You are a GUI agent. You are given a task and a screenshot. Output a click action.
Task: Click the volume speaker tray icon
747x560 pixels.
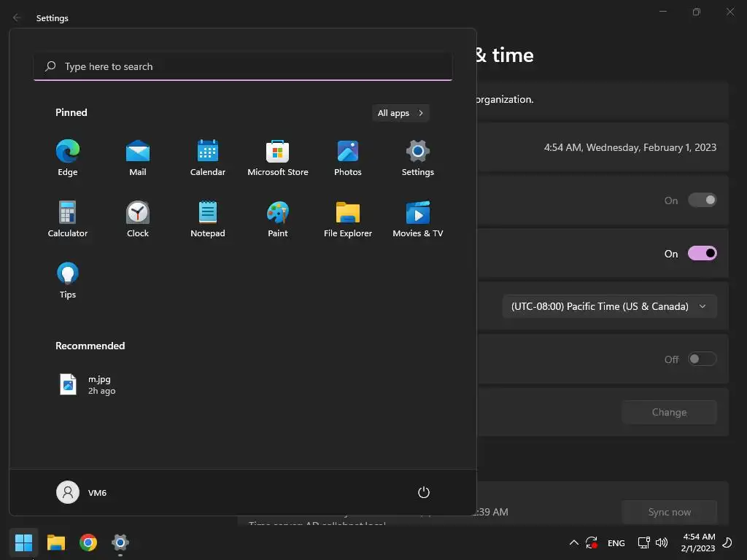coord(661,542)
